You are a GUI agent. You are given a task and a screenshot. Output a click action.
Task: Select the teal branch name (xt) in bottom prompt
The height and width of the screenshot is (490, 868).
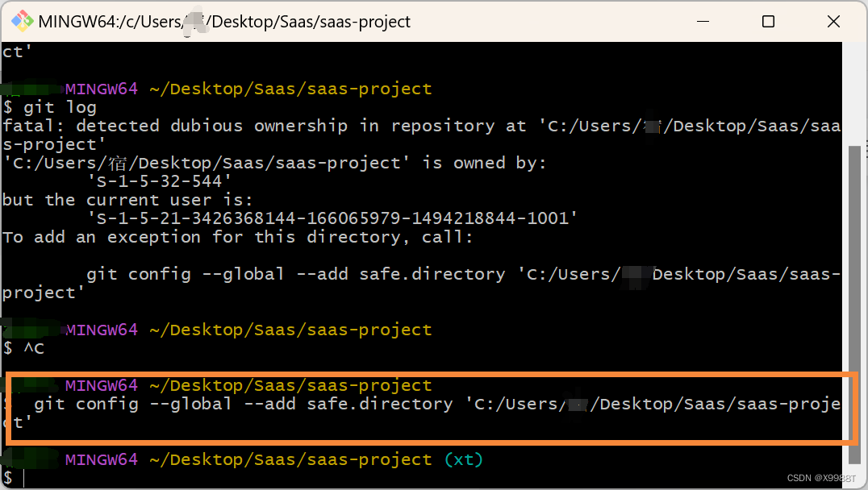[464, 459]
